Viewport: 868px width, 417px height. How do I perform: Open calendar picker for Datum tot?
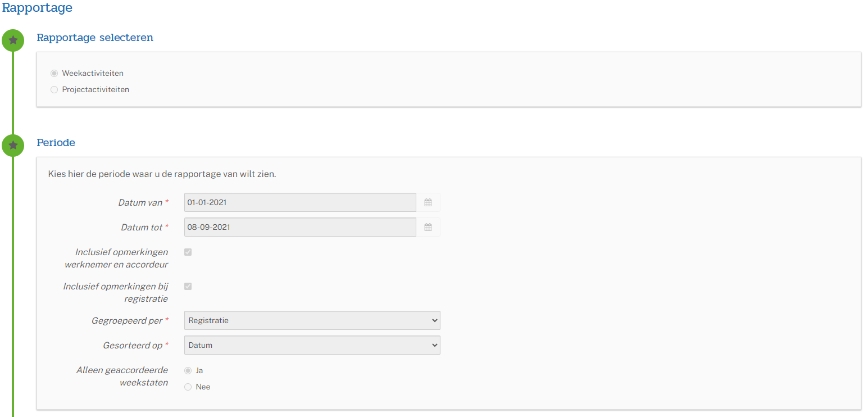428,227
